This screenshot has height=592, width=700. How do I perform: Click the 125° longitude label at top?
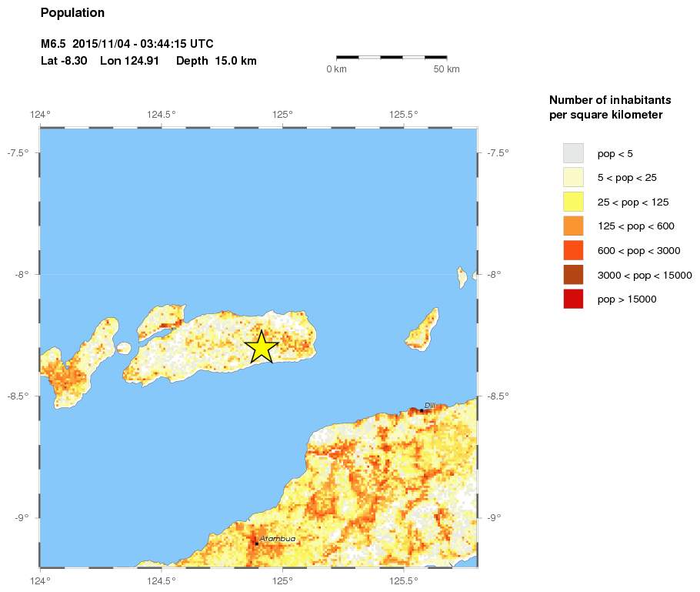click(x=282, y=115)
